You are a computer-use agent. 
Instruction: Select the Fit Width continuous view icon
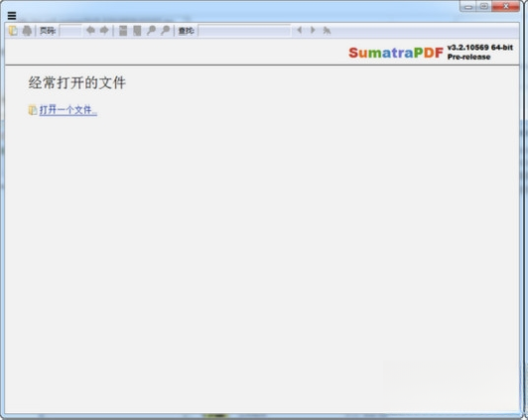point(123,31)
